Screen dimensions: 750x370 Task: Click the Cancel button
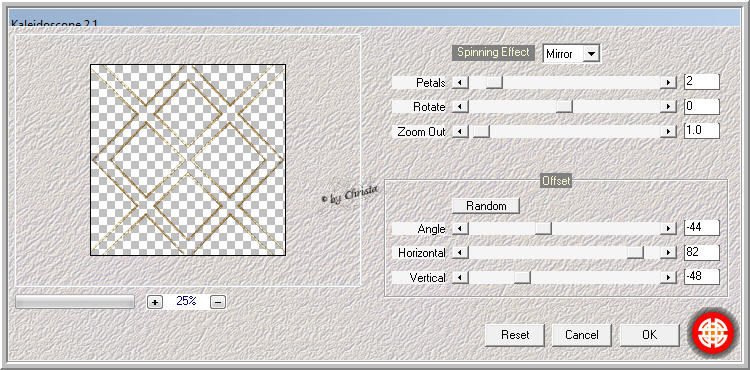(x=582, y=335)
